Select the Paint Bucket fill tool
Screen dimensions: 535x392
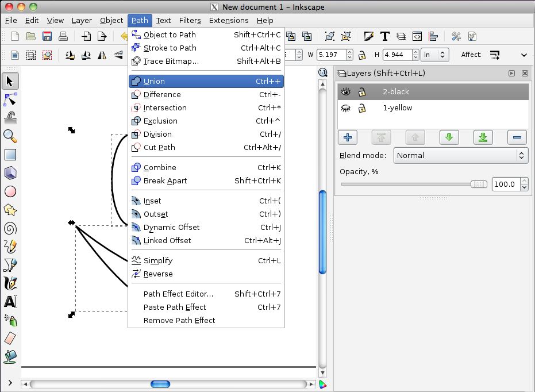coord(10,356)
